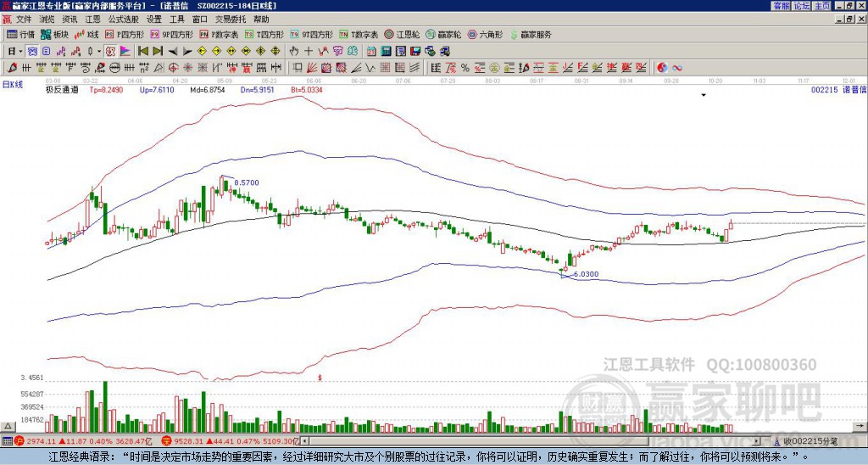Click the black left arrow icon
Image resolution: width=868 pixels, height=465 pixels.
pyautogui.click(x=173, y=52)
